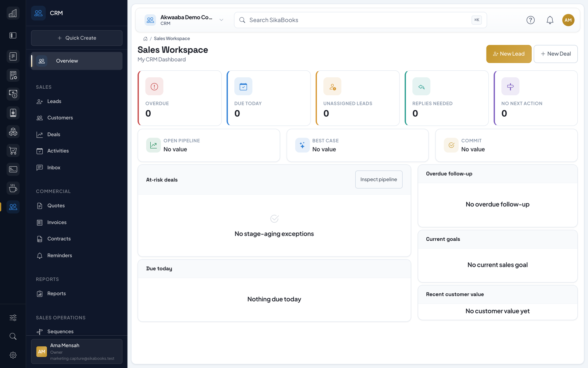
Task: Open the cash banknote module icon
Action: tap(13, 94)
